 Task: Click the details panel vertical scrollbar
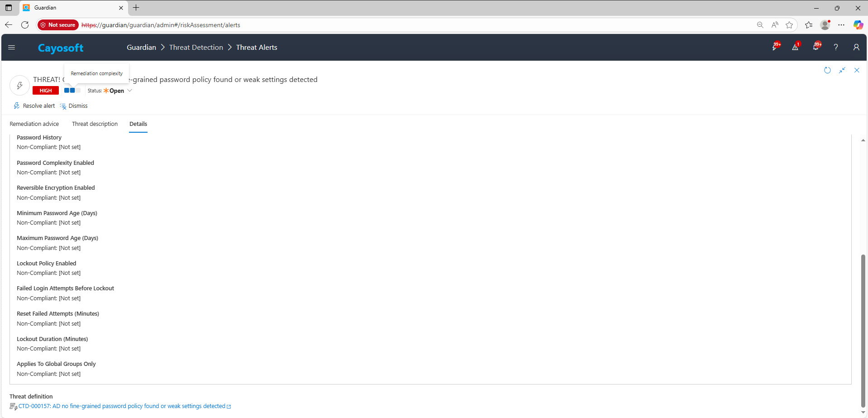point(863,331)
